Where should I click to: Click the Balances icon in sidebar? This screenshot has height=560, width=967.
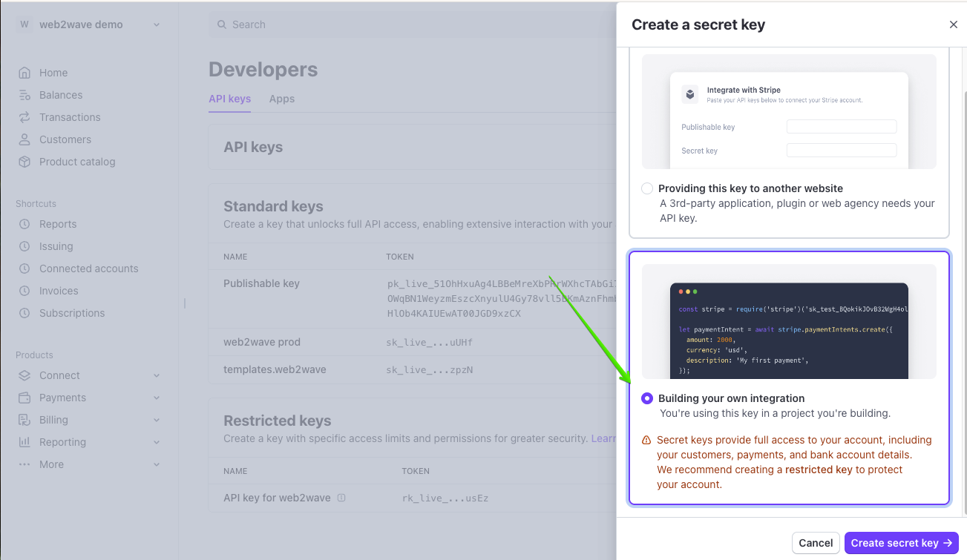(x=24, y=95)
